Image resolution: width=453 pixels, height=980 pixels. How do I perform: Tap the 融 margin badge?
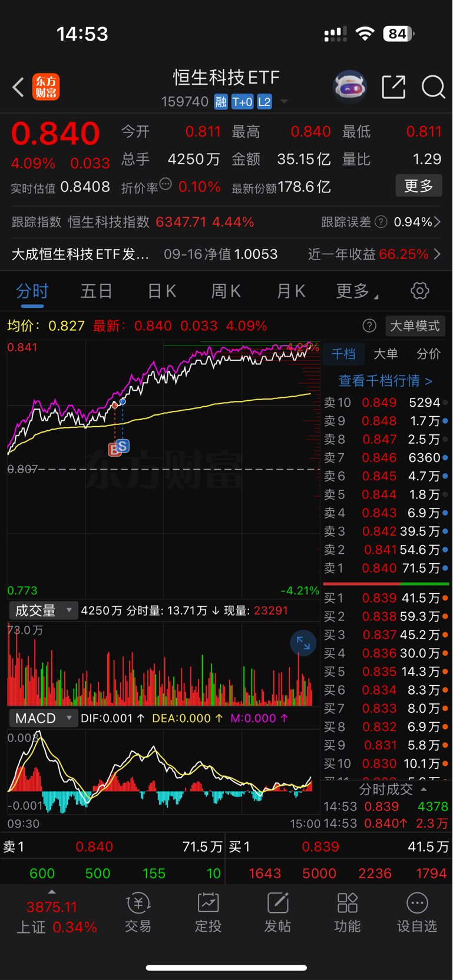221,102
